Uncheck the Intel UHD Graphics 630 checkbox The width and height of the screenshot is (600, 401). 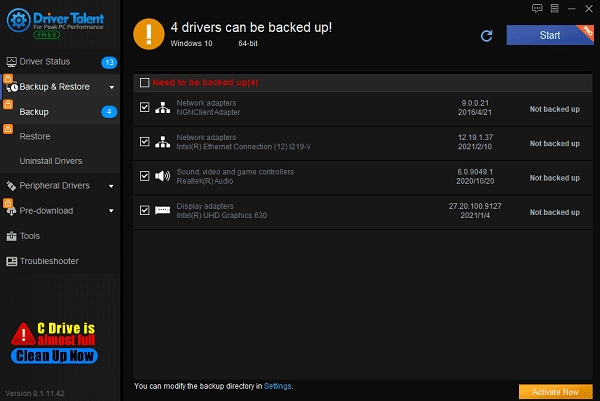click(145, 210)
